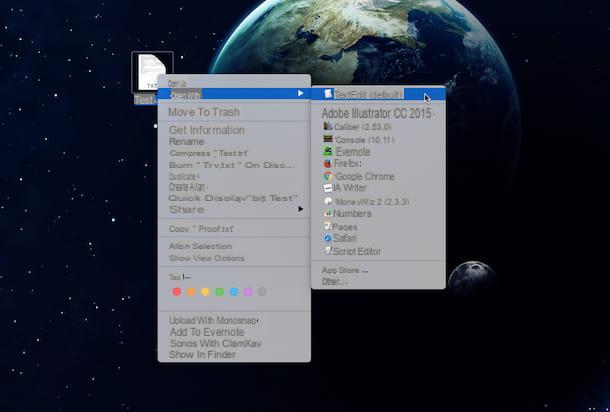
Task: Apply the yellow tag color
Action: coord(205,292)
